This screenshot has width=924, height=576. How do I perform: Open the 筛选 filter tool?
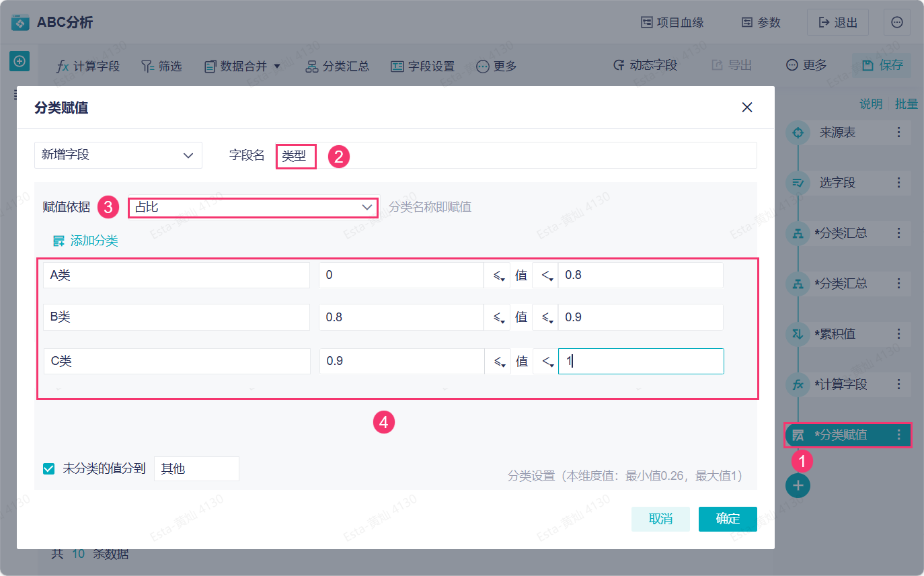tap(161, 66)
